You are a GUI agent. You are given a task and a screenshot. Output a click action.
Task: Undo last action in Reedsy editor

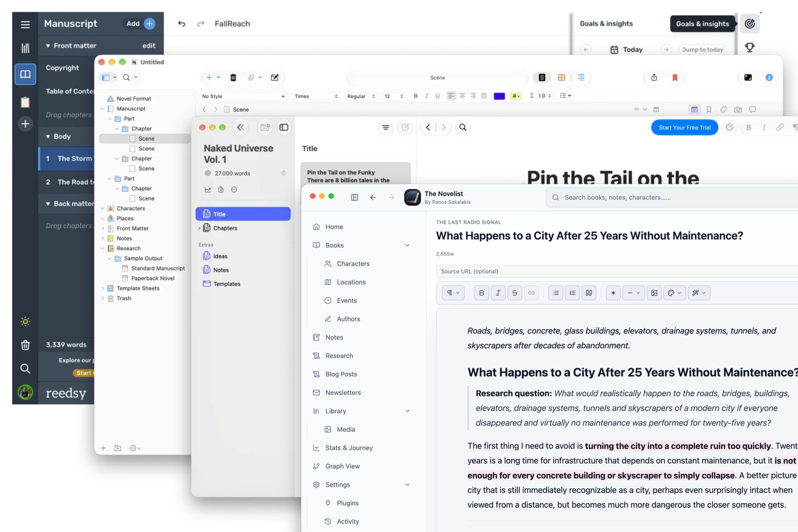pyautogui.click(x=182, y=23)
